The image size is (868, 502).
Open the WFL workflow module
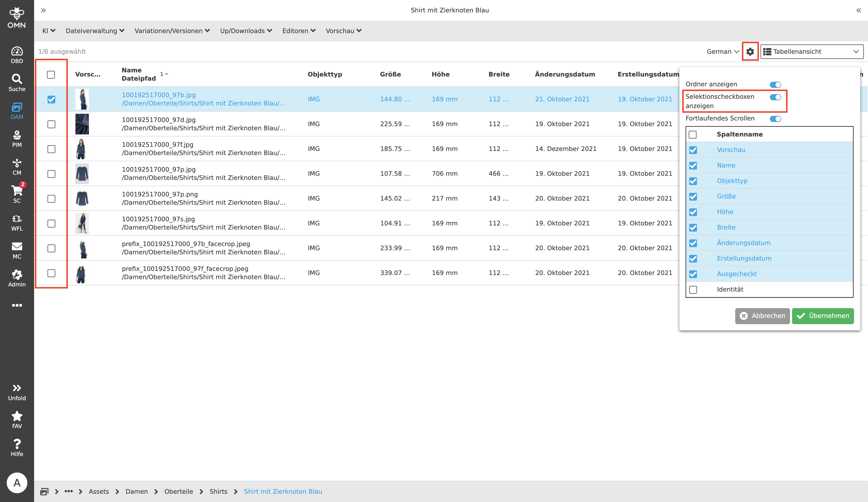17,222
